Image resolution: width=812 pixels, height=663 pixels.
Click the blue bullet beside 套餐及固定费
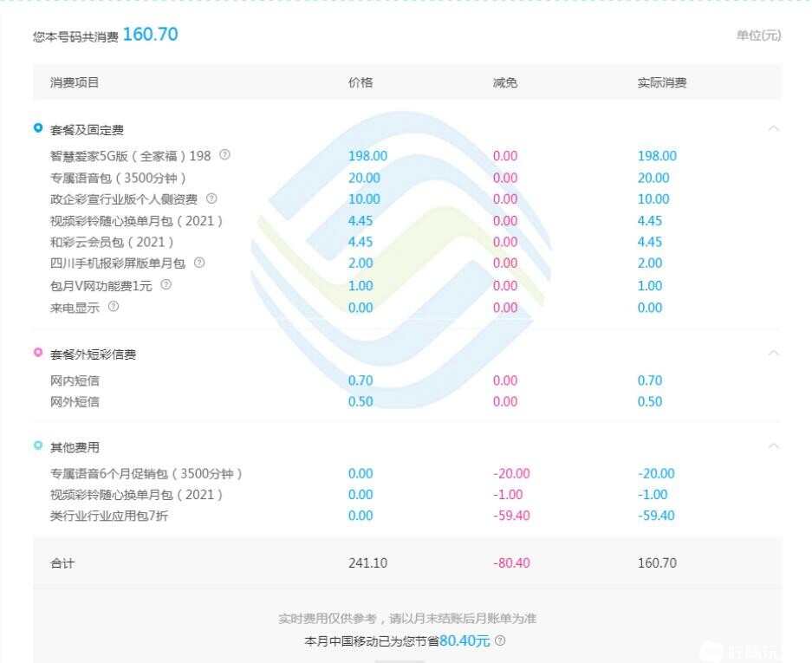click(x=38, y=127)
